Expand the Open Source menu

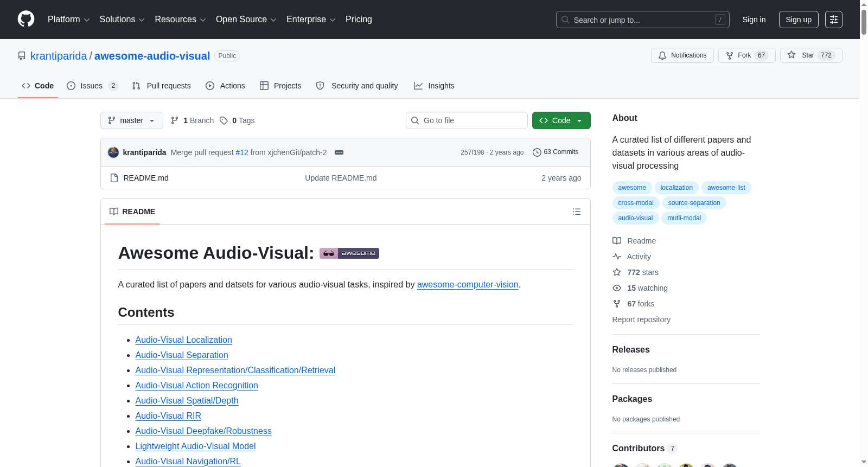coord(246,20)
